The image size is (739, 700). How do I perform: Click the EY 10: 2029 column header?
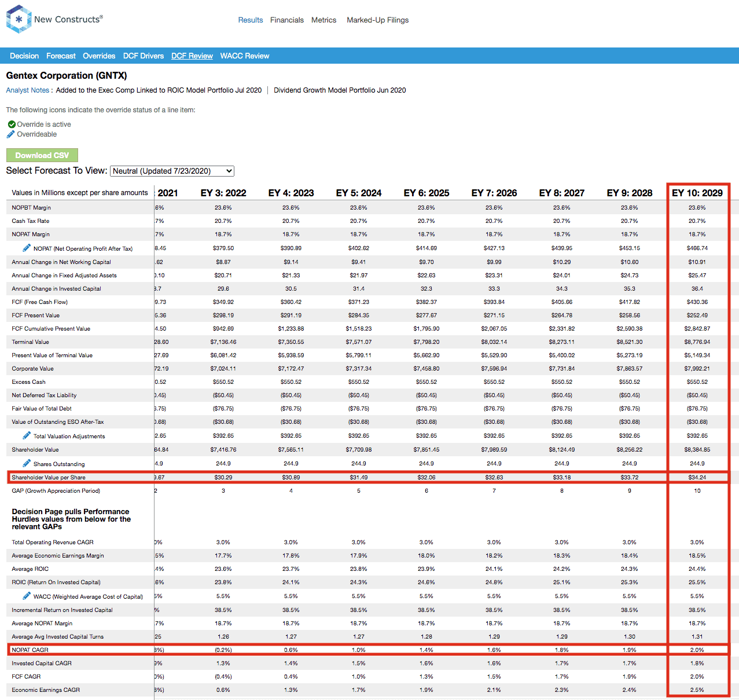(x=697, y=193)
